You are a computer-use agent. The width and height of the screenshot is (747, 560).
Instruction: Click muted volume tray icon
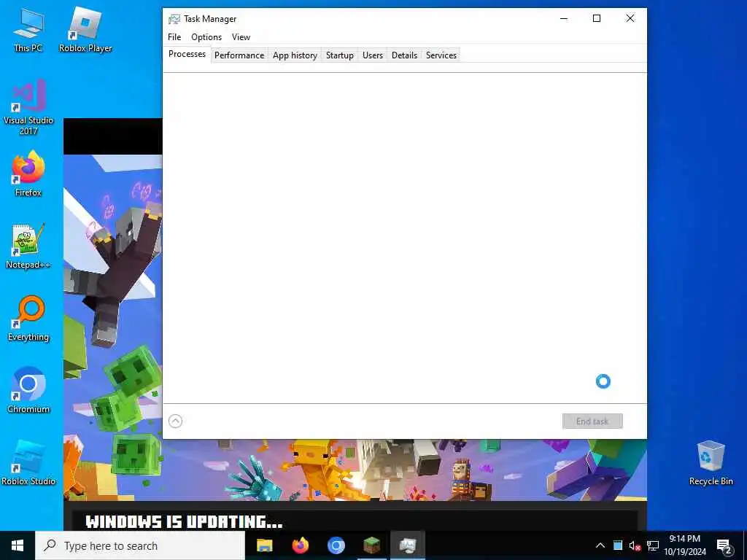tap(635, 545)
